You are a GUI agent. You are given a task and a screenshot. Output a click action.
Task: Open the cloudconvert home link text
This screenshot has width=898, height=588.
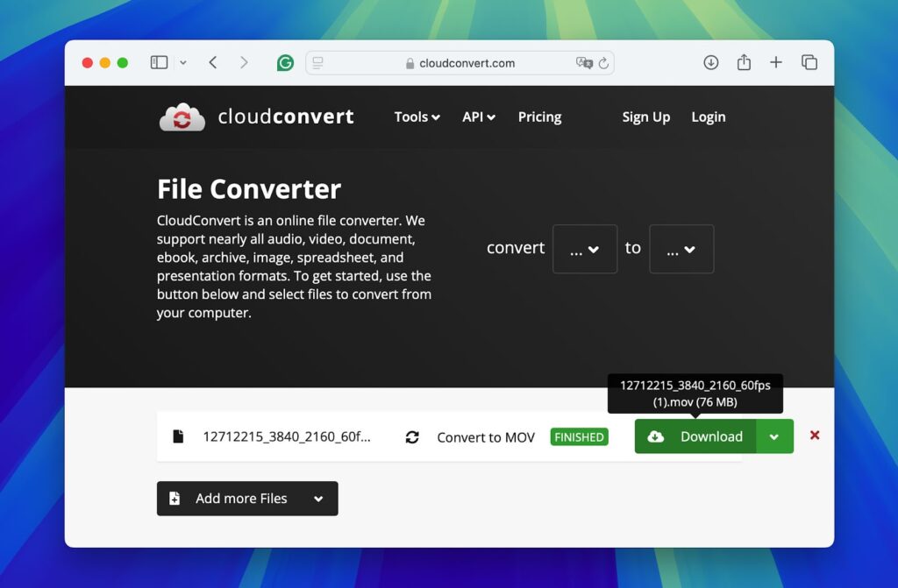[286, 117]
